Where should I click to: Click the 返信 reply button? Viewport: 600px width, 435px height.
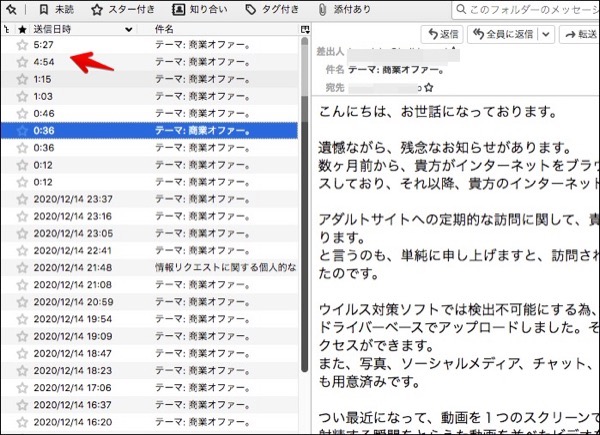(438, 34)
